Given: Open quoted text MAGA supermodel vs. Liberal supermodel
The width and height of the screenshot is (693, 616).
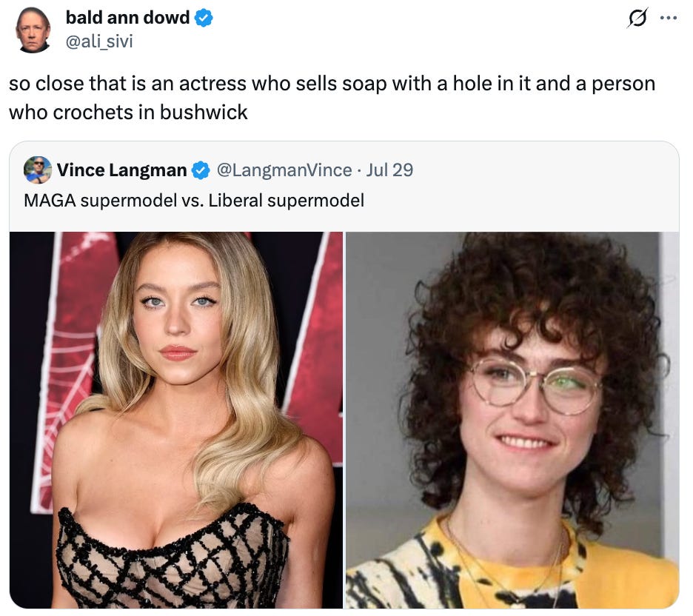Looking at the screenshot, I should (x=194, y=200).
